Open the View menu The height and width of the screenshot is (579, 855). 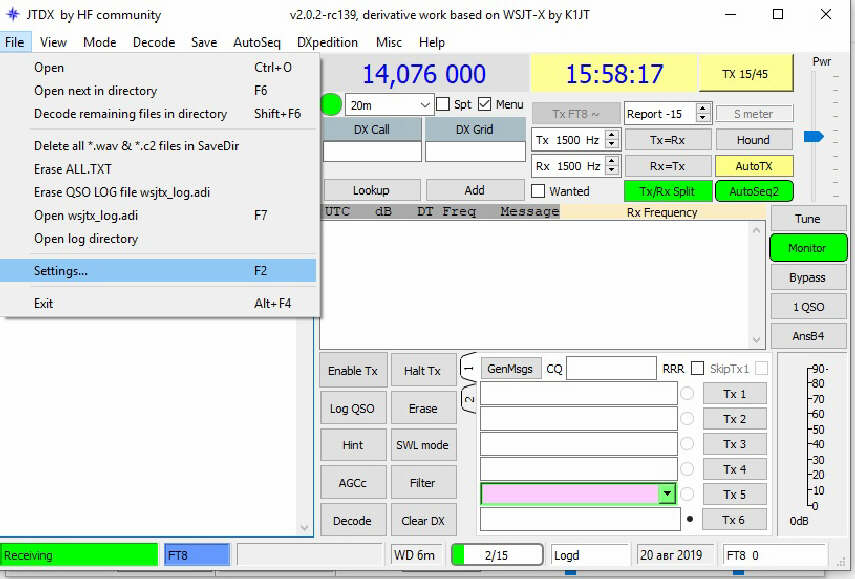(x=53, y=42)
